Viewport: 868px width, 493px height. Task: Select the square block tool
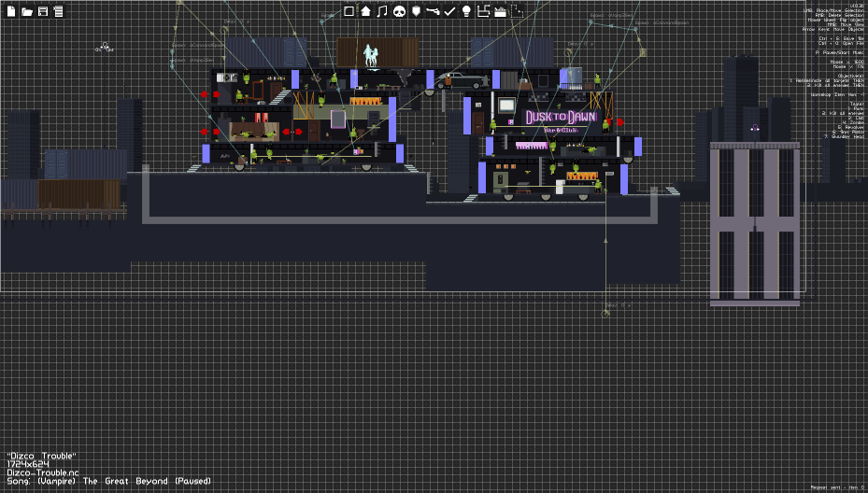(349, 11)
